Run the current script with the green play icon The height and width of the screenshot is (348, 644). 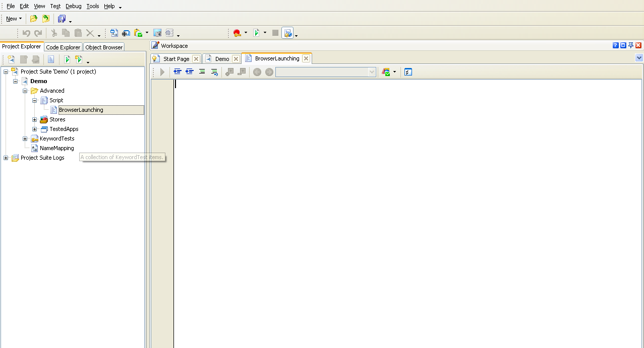257,32
